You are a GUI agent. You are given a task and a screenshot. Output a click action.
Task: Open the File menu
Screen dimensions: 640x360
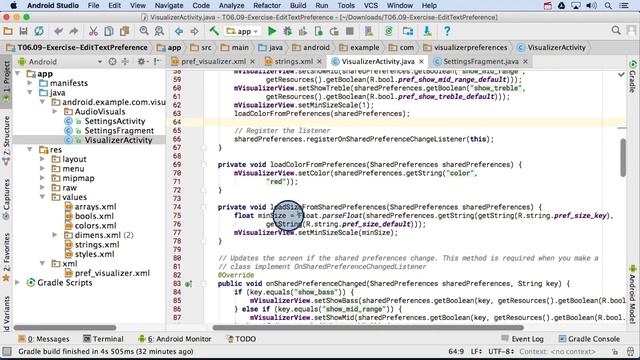click(93, 6)
